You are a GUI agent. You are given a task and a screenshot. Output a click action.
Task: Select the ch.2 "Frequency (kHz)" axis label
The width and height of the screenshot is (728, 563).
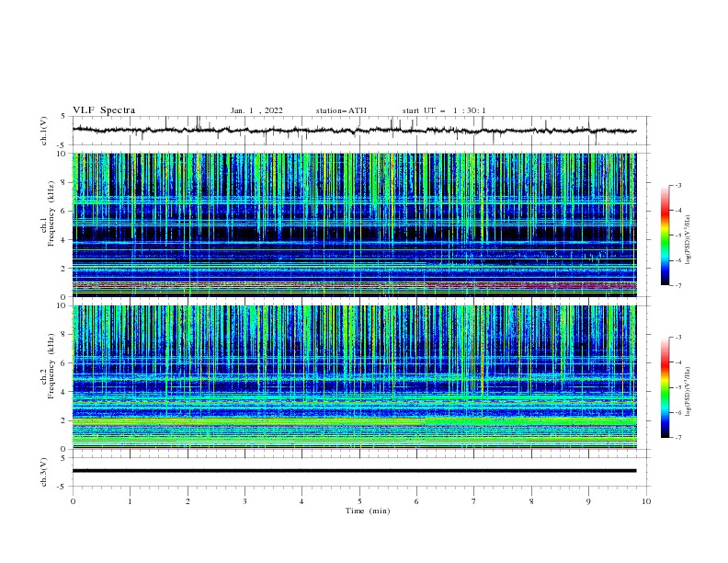click(x=51, y=366)
